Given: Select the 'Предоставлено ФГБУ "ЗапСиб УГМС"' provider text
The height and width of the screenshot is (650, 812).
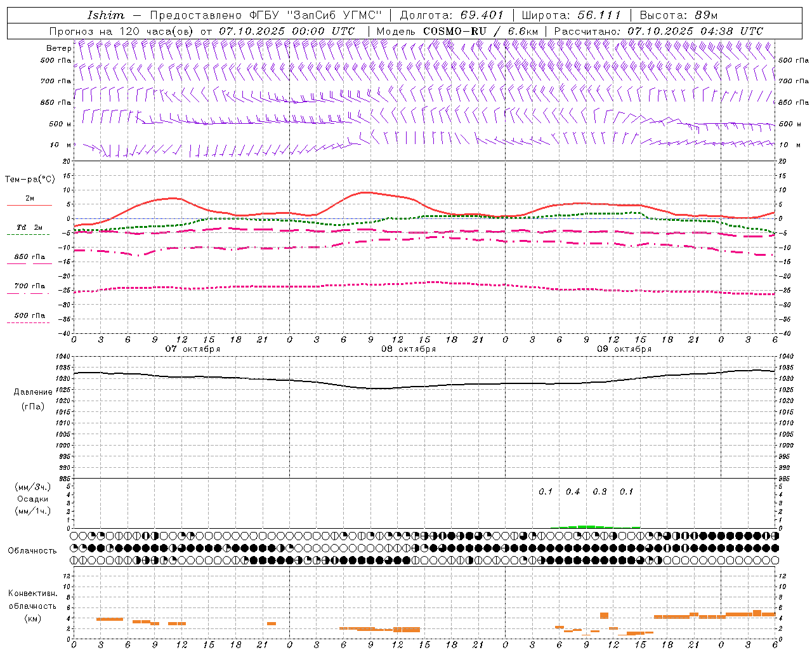Looking at the screenshot, I should point(266,15).
